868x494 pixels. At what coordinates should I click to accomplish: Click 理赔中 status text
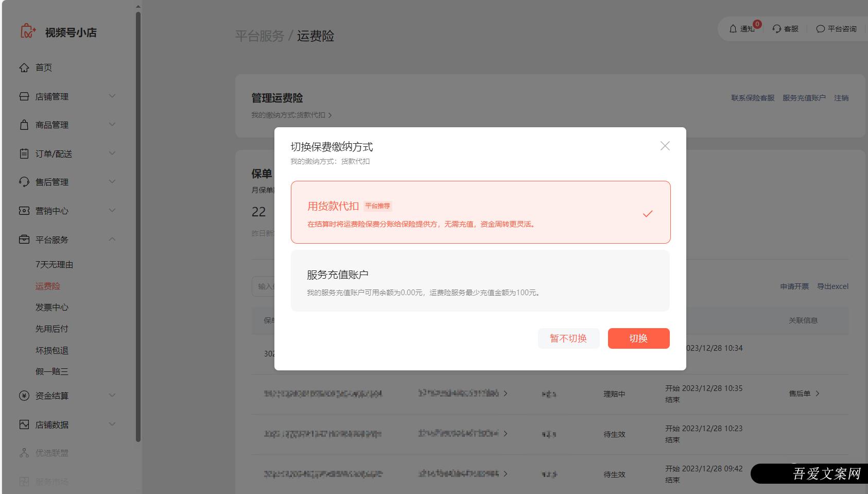(614, 394)
